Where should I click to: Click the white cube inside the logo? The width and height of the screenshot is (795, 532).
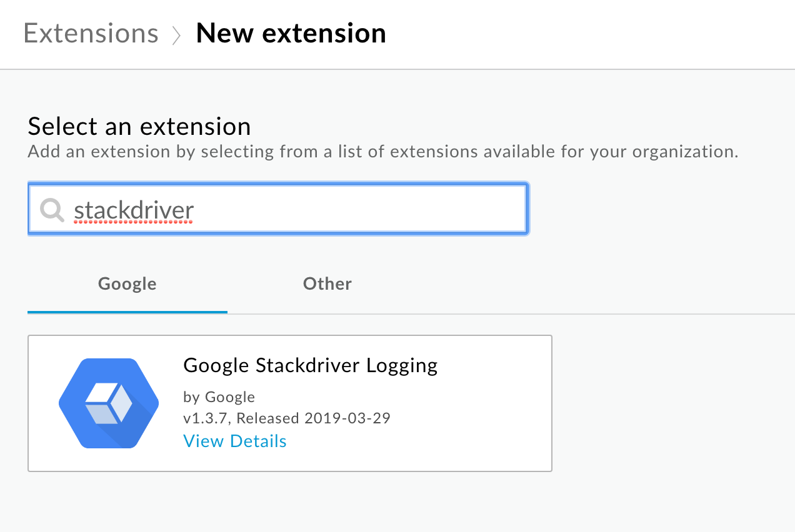[x=109, y=403]
